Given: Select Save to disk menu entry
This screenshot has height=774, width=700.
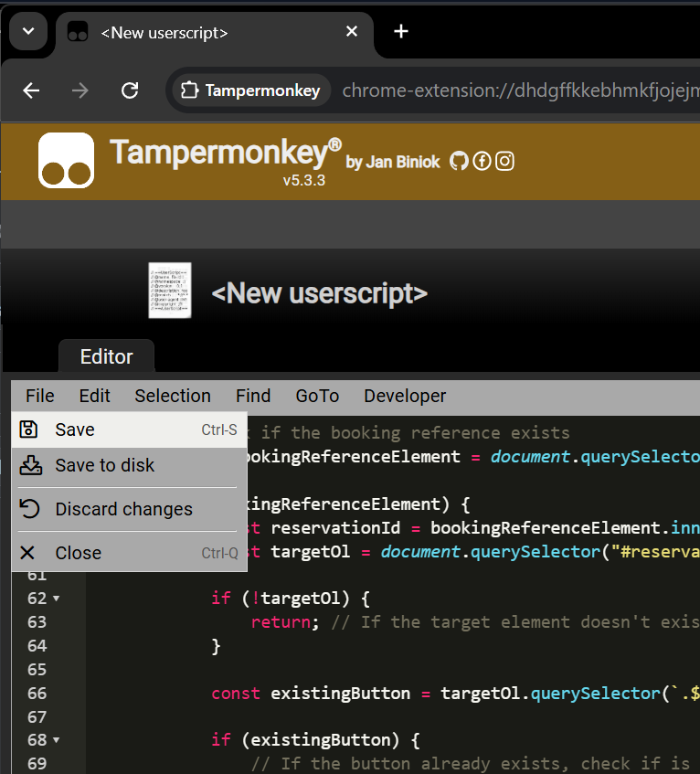Looking at the screenshot, I should pos(105,465).
